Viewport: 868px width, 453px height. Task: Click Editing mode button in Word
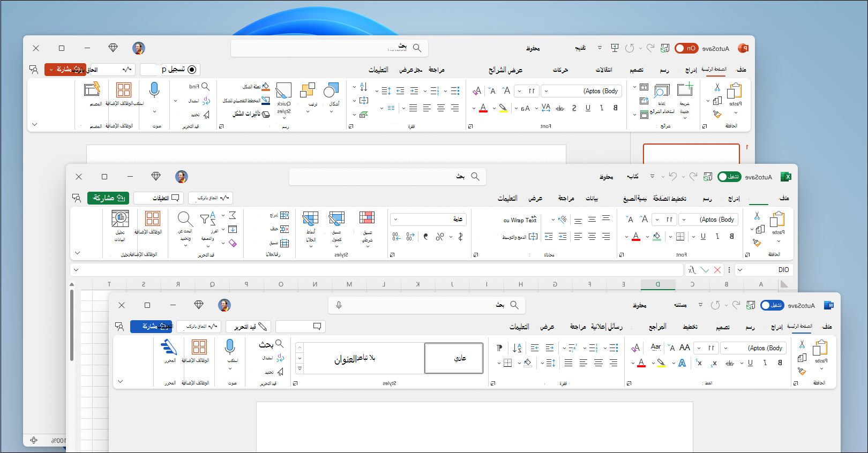(249, 327)
